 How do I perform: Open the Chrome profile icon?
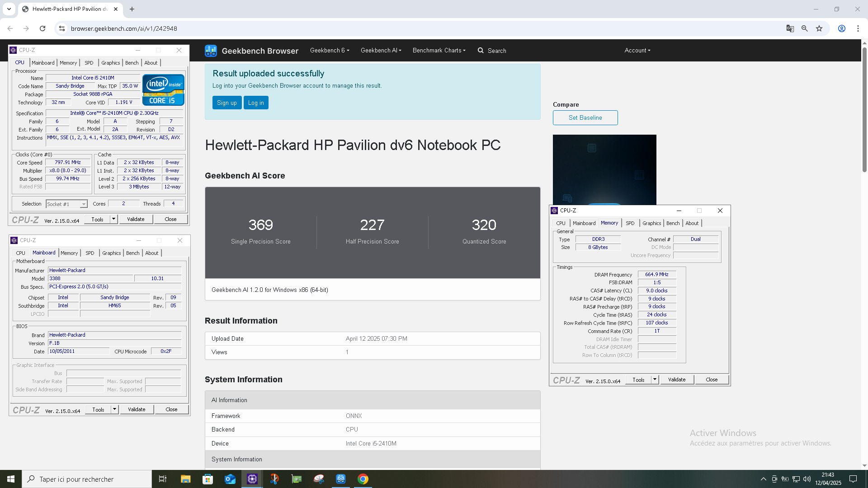click(842, 28)
